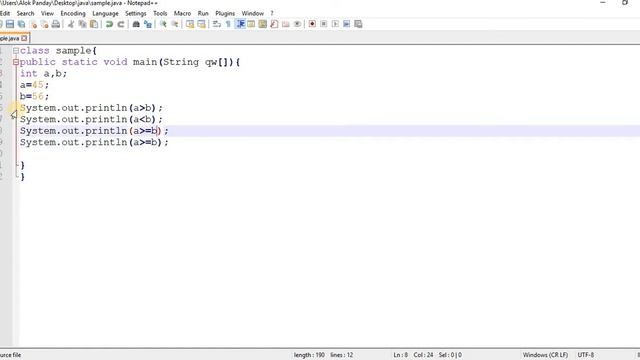Click the Copy toolbar icon

[x=82, y=24]
